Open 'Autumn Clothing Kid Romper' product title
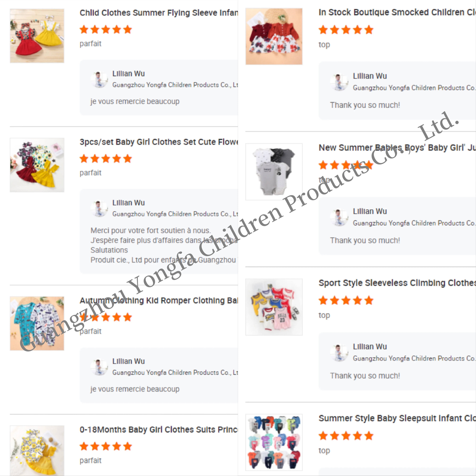Image resolution: width=476 pixels, height=476 pixels. [159, 300]
